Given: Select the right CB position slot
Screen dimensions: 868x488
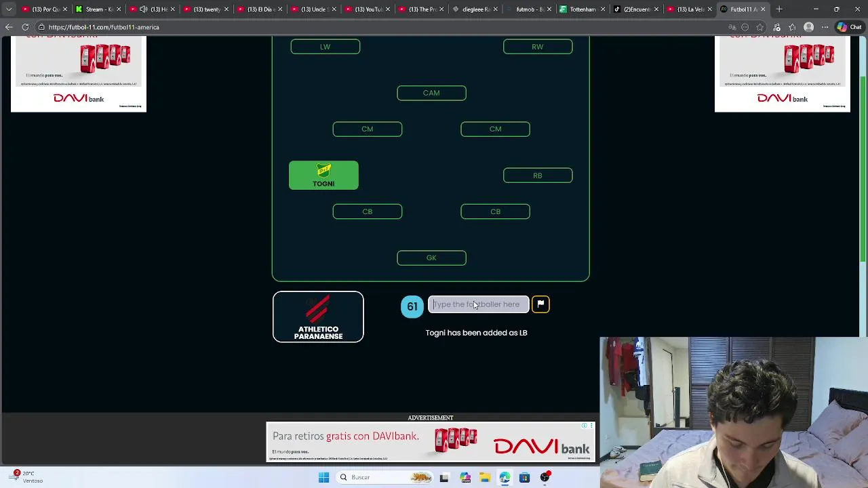Looking at the screenshot, I should coord(495,211).
